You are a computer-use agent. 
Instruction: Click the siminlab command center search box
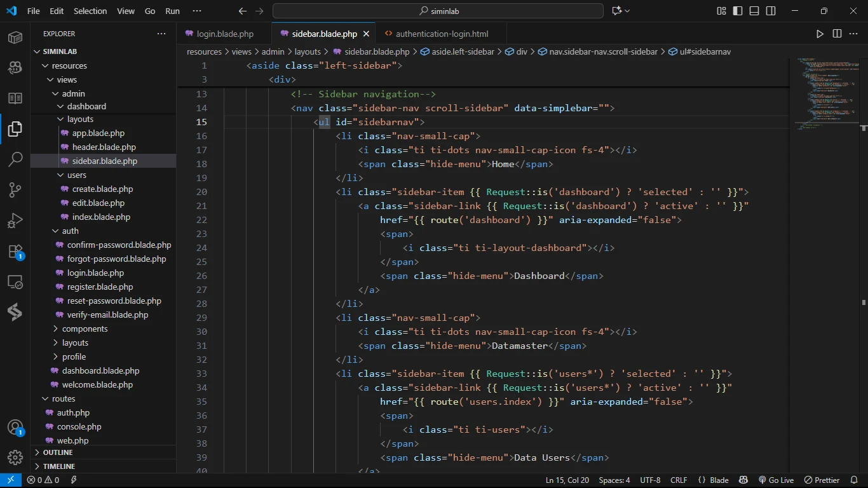[438, 11]
